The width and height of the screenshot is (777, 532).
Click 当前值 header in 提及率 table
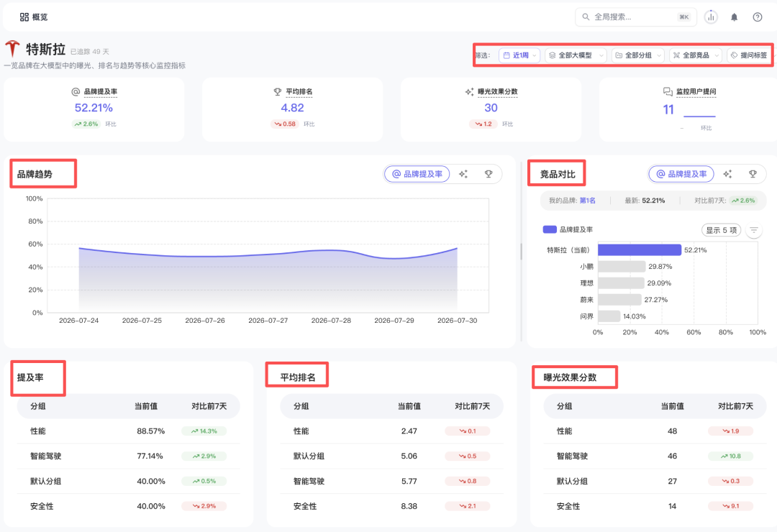click(145, 406)
